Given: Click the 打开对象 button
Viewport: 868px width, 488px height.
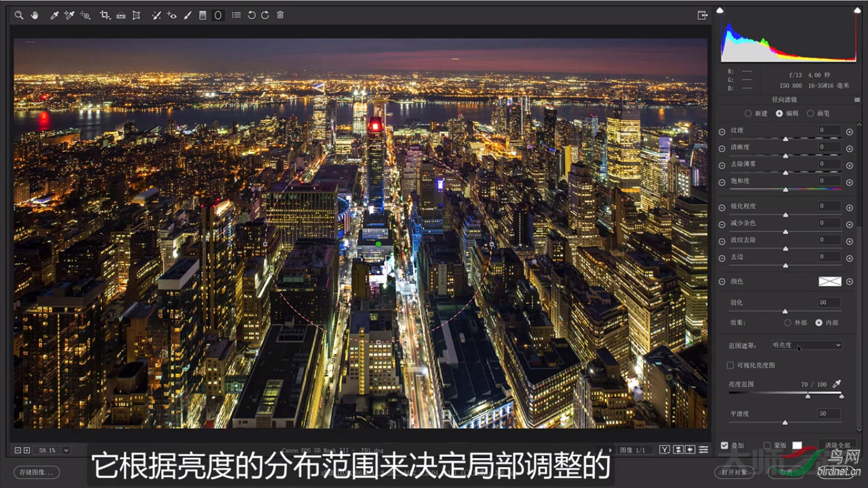Looking at the screenshot, I should tap(735, 472).
